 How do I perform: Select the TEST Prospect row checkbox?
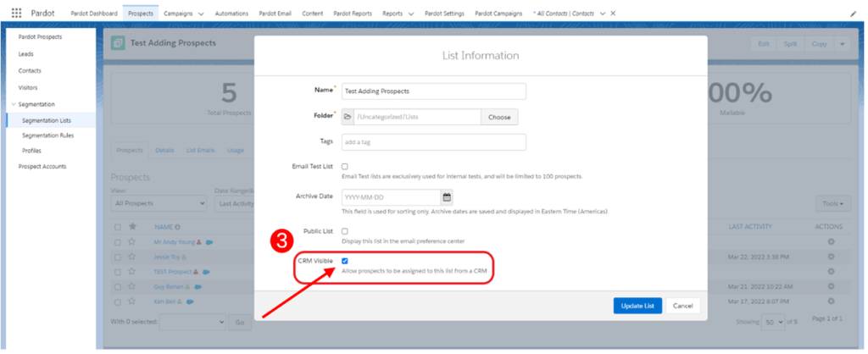117,272
